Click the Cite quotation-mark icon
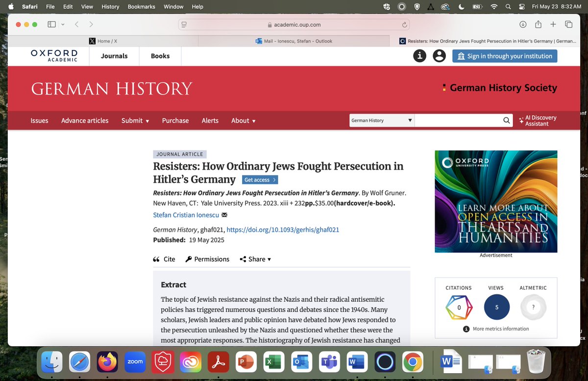Viewport: 588px width, 381px height. tap(157, 259)
